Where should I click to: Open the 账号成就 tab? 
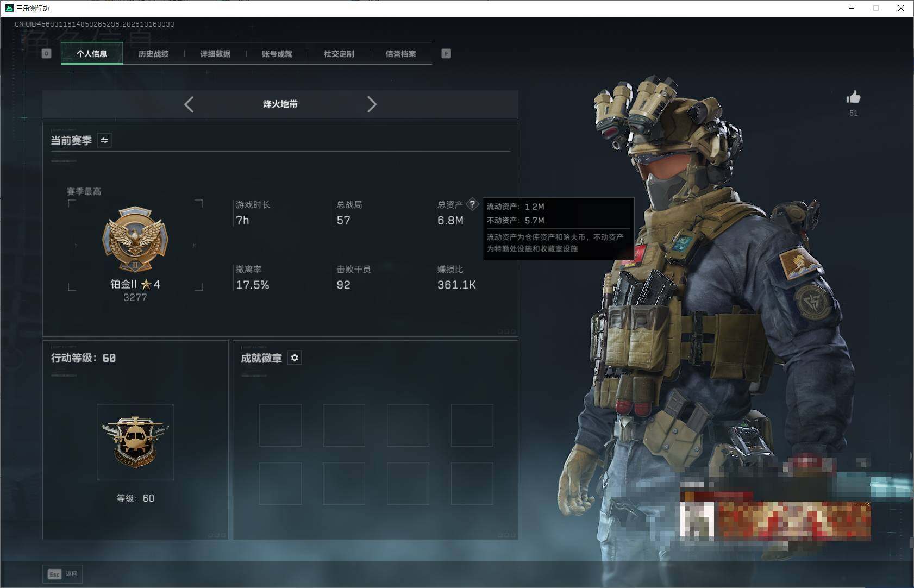click(277, 54)
